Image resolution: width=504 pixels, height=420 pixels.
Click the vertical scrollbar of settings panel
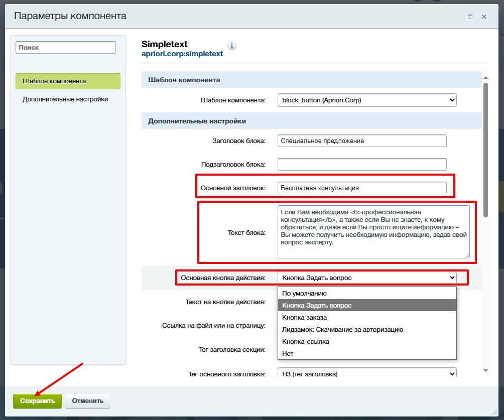point(485,151)
